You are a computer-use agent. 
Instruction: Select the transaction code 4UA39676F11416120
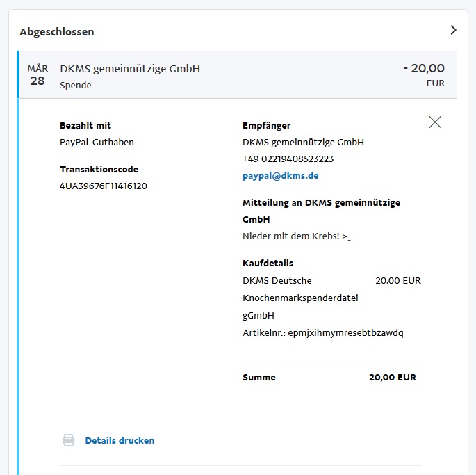(x=104, y=186)
